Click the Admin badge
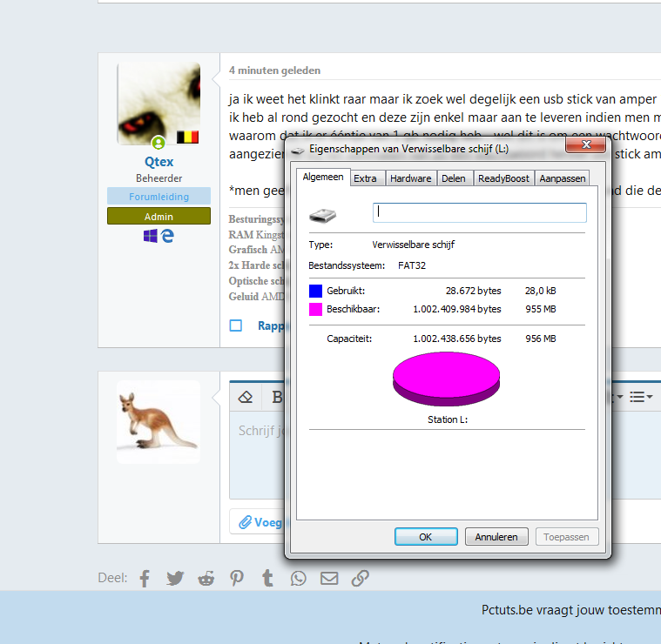The image size is (661, 644). coord(159,216)
